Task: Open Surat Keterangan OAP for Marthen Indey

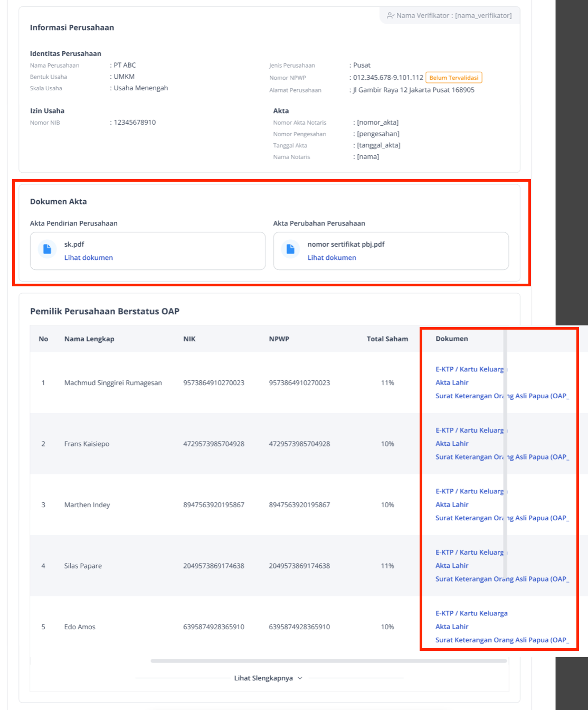Action: (x=502, y=518)
